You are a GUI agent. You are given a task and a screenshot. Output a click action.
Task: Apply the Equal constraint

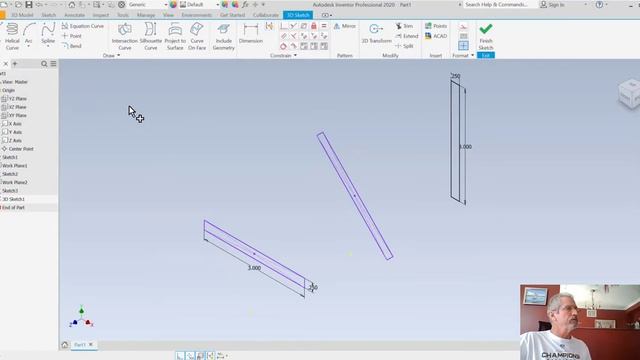(324, 26)
